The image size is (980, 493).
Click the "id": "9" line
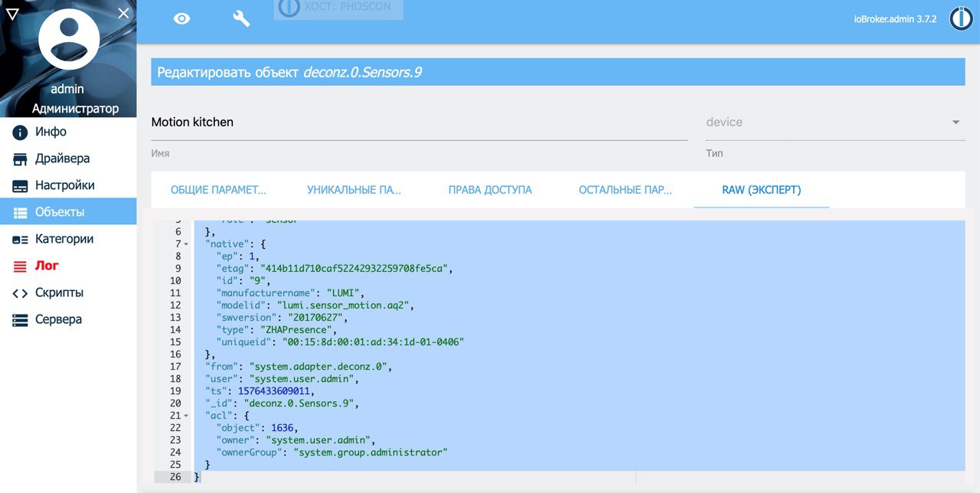243,281
